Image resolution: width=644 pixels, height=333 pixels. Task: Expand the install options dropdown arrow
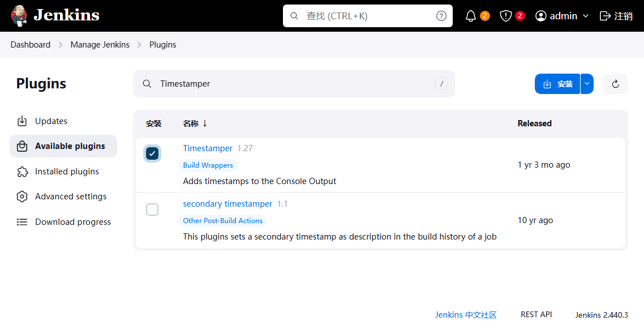[587, 84]
